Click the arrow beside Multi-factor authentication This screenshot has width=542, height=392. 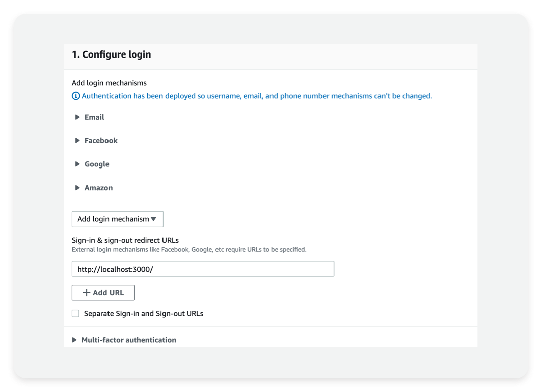(74, 340)
